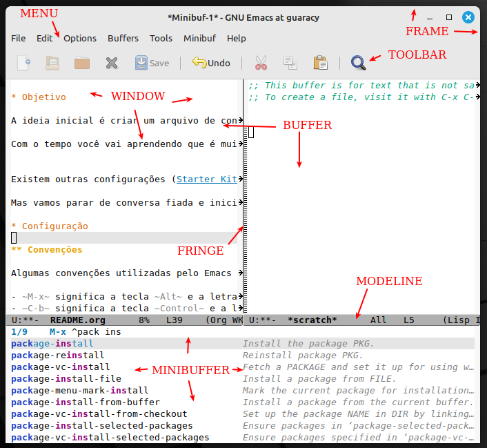Click the 1/9 candidate counter

pyautogui.click(x=19, y=332)
